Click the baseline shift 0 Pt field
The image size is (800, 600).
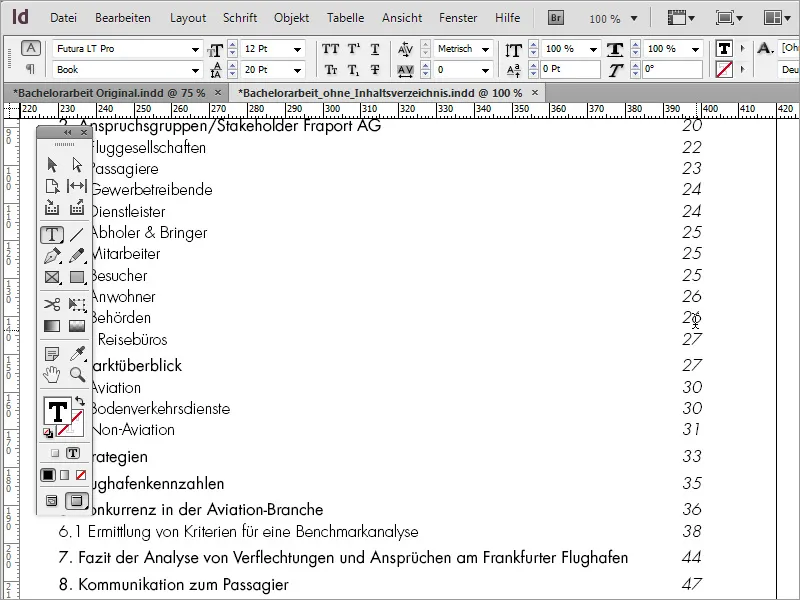coord(569,69)
